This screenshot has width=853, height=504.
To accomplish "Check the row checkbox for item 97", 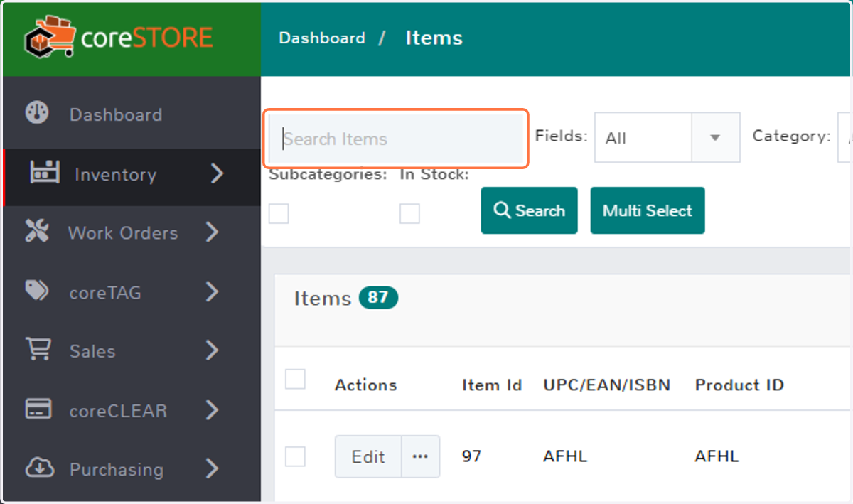I will coord(295,456).
